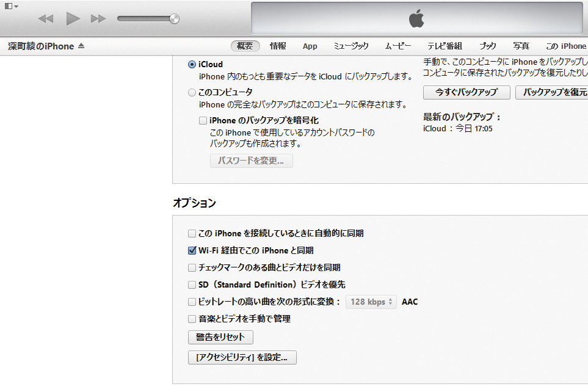Click the Apple logo in status display
The image size is (588, 392).
(x=416, y=18)
